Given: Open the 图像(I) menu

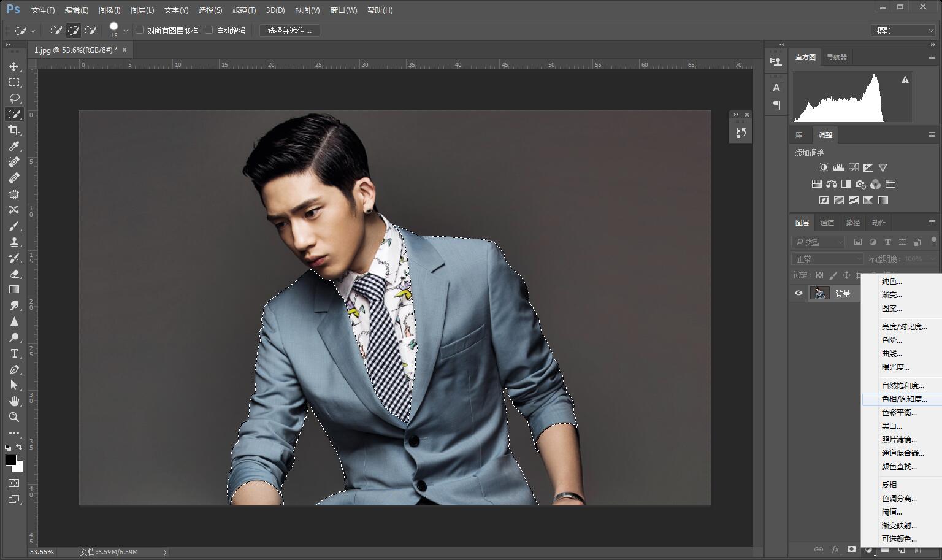Looking at the screenshot, I should (110, 10).
